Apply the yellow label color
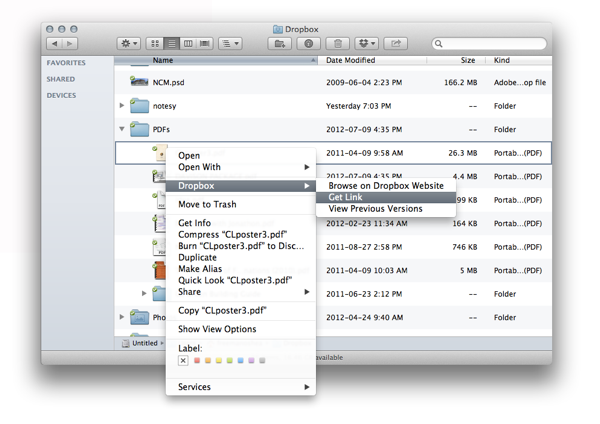This screenshot has height=424, width=600. (x=218, y=360)
